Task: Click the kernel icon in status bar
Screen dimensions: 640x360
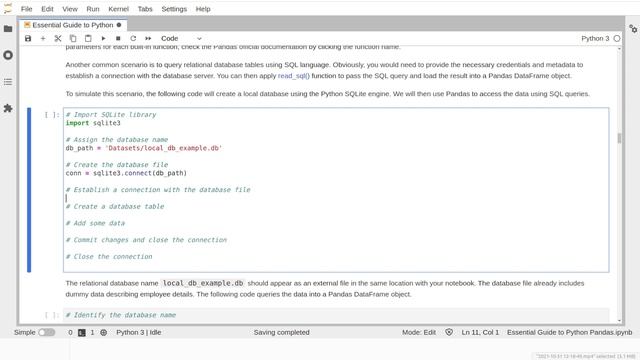Action: tap(104, 333)
